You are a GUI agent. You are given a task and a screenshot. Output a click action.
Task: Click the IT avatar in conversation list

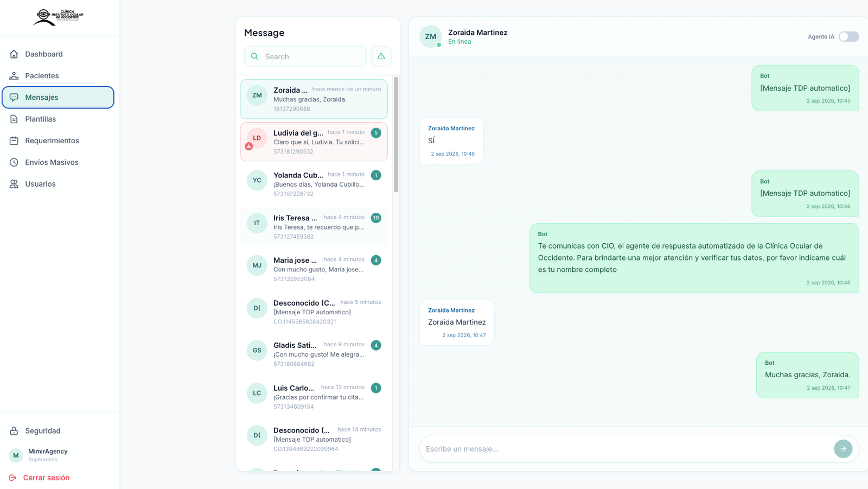257,223
